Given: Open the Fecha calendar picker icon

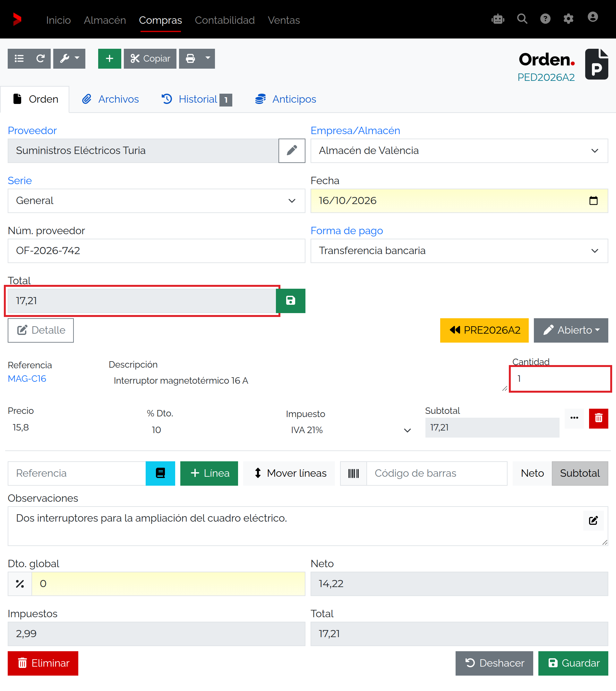Looking at the screenshot, I should tap(593, 201).
